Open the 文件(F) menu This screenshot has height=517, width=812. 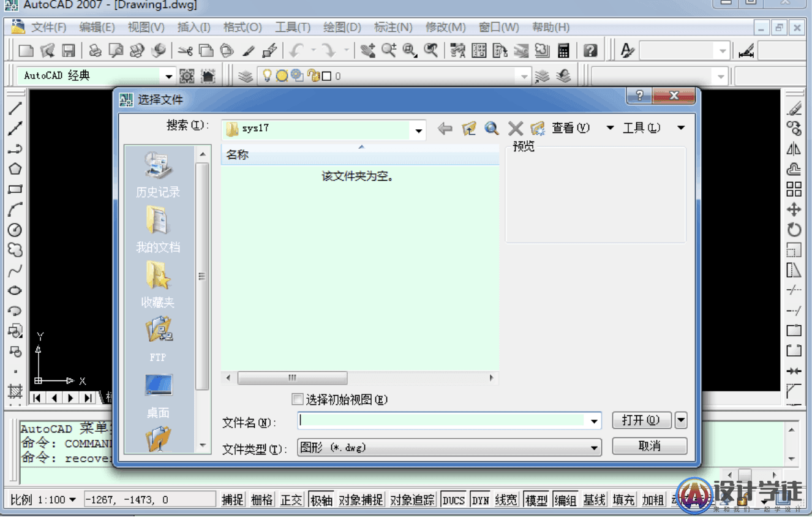[x=48, y=28]
